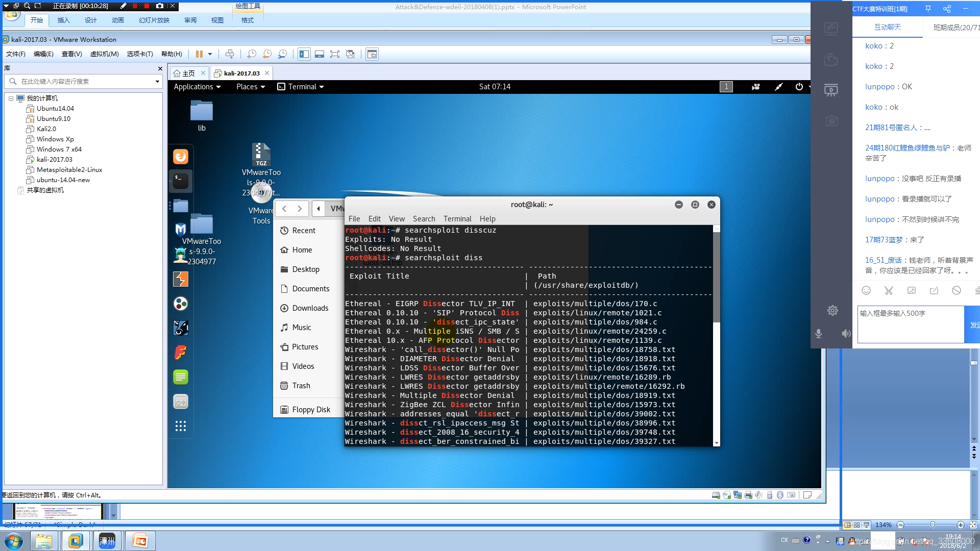Switch to the 主页 tab in VMware

pos(188,73)
